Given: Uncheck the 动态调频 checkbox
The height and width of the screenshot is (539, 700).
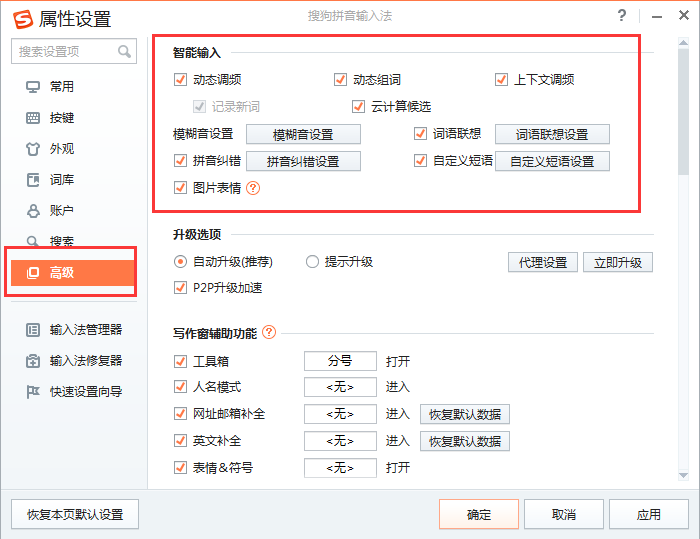Looking at the screenshot, I should (181, 80).
